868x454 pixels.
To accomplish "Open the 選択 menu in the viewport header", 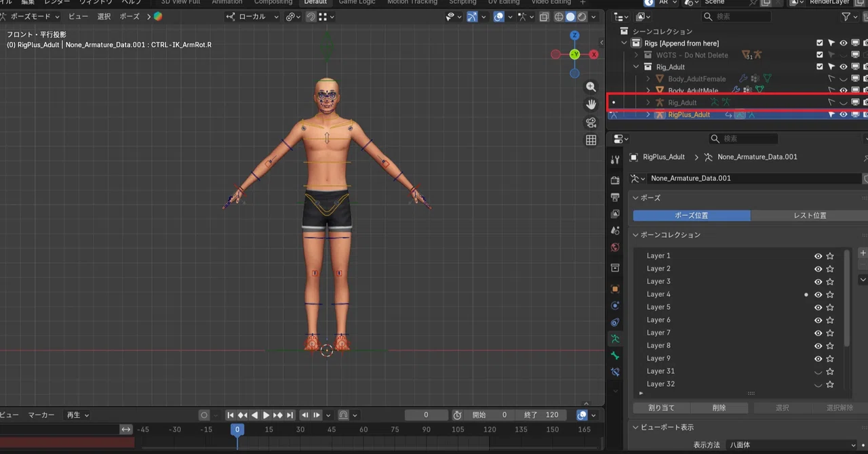I will coord(104,17).
